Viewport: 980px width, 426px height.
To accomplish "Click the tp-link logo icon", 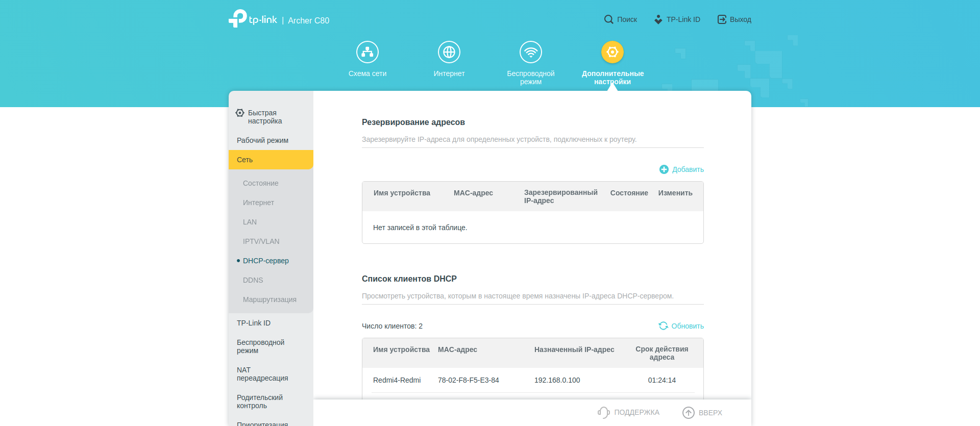I will click(x=238, y=19).
